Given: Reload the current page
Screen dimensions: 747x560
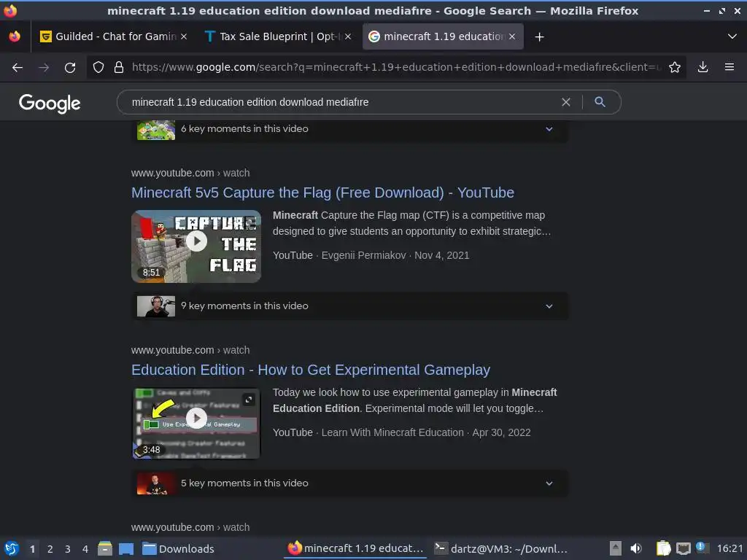Looking at the screenshot, I should [70, 67].
